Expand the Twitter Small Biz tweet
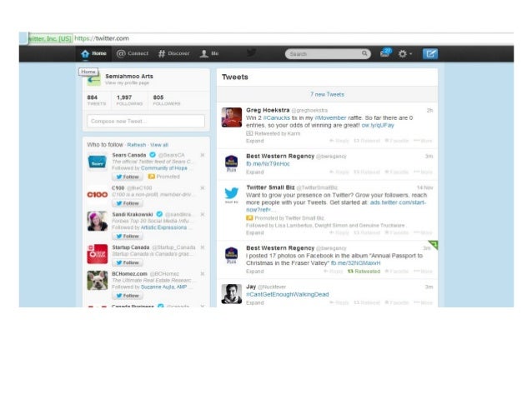 coord(255,232)
